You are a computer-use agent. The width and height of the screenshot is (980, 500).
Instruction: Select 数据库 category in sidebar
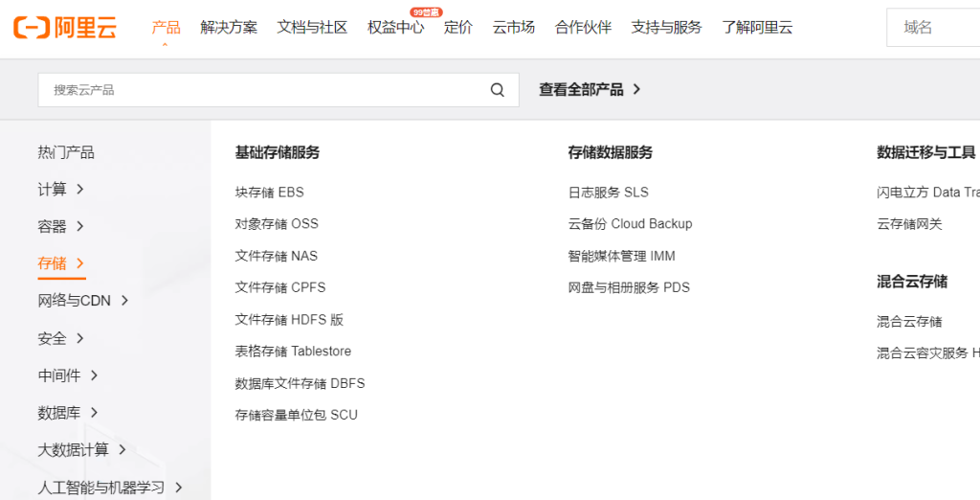click(x=58, y=413)
